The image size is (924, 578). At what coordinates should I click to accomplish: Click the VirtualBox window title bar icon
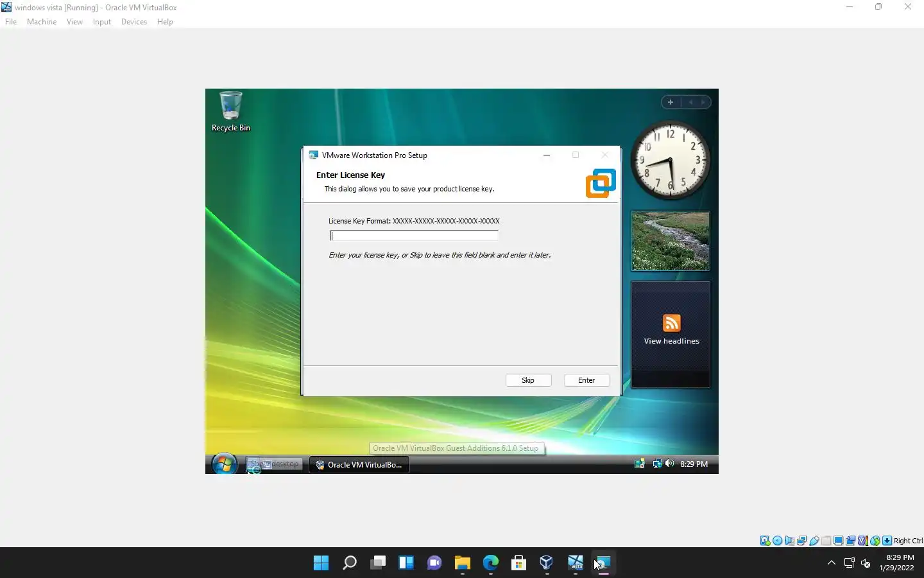point(6,7)
